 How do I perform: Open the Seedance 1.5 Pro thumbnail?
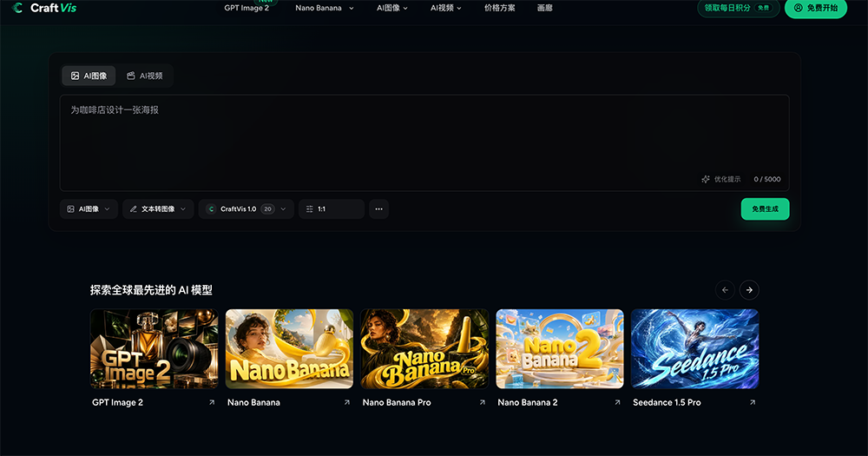click(x=694, y=349)
